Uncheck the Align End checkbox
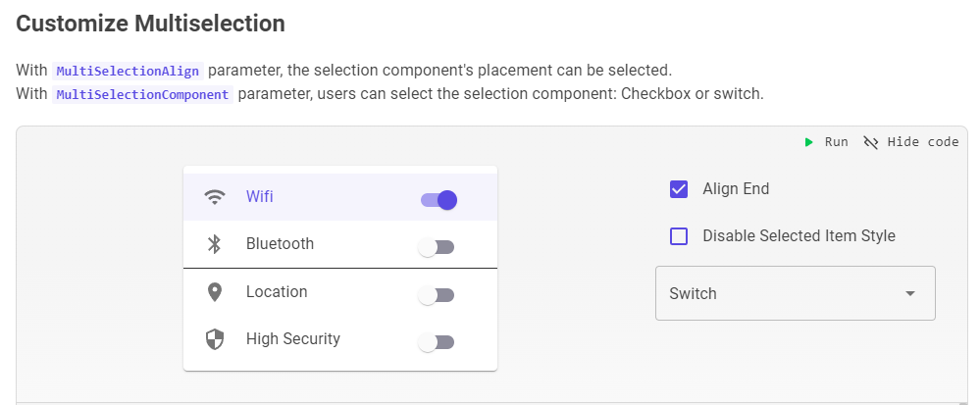 tap(679, 189)
